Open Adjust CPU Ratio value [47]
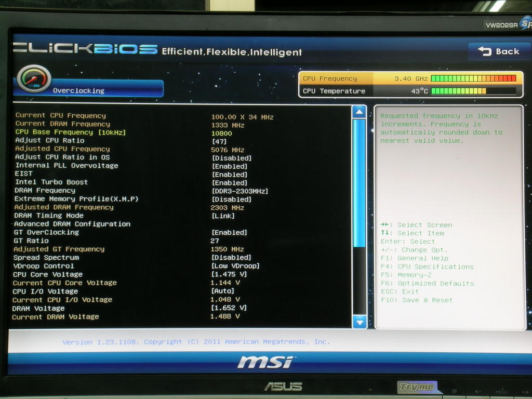 pyautogui.click(x=219, y=141)
